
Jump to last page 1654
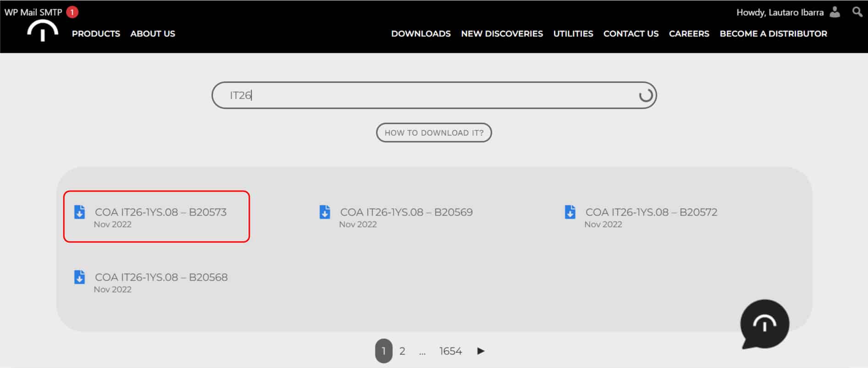tap(450, 351)
